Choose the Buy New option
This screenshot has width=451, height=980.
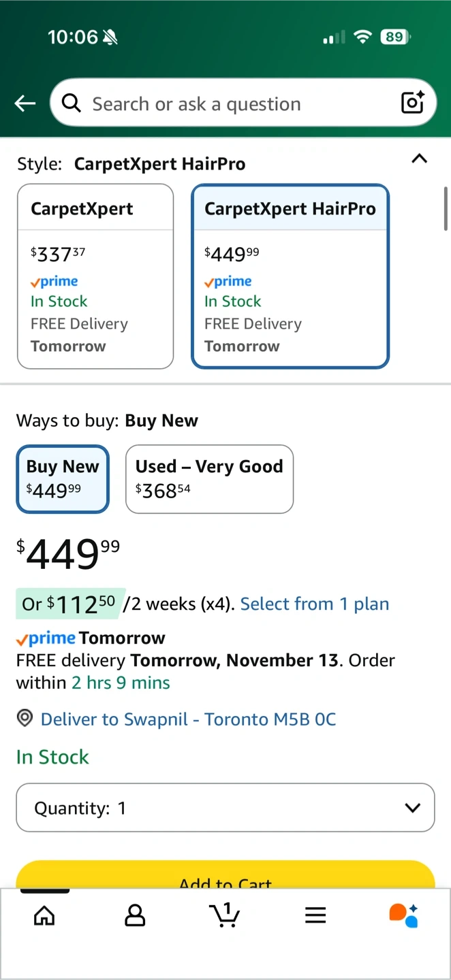(63, 478)
